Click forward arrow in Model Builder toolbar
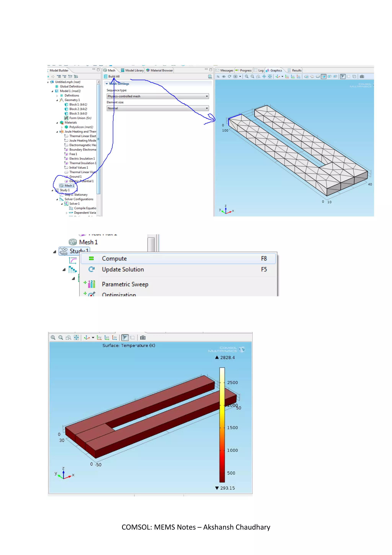 pos(53,77)
